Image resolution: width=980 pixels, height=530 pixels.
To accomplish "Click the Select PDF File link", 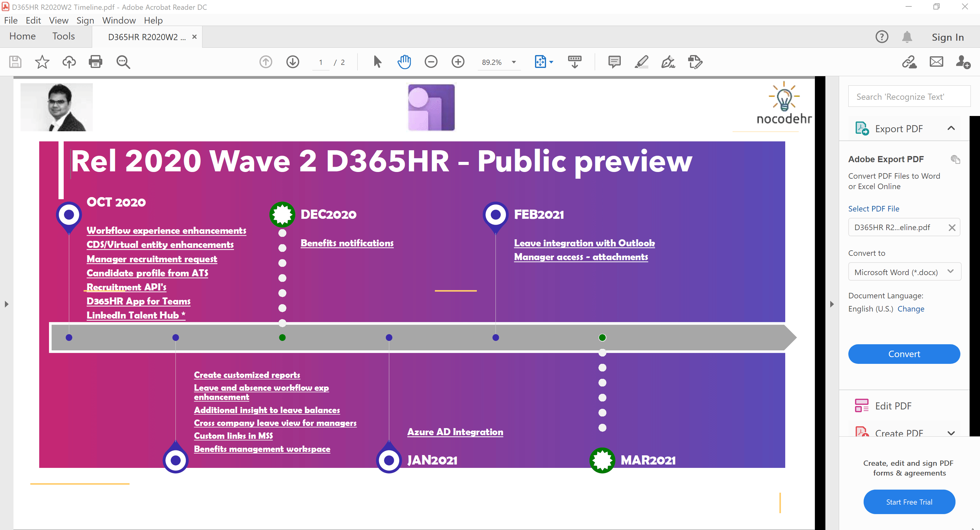I will point(873,209).
